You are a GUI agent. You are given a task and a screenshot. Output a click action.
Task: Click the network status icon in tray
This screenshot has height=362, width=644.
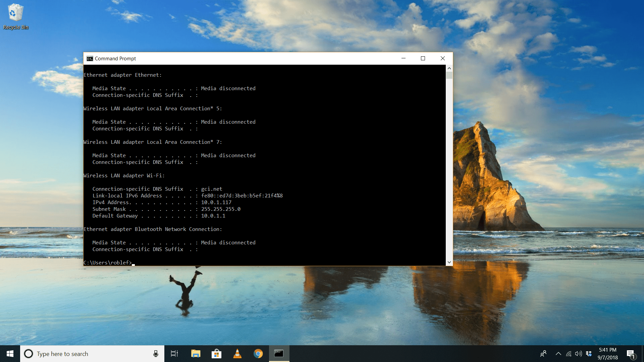pos(568,354)
